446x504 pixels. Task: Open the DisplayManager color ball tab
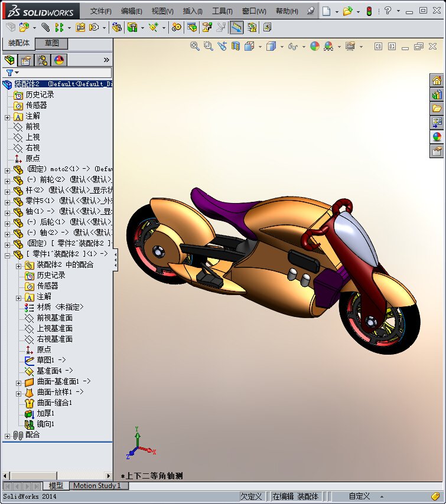pyautogui.click(x=59, y=60)
